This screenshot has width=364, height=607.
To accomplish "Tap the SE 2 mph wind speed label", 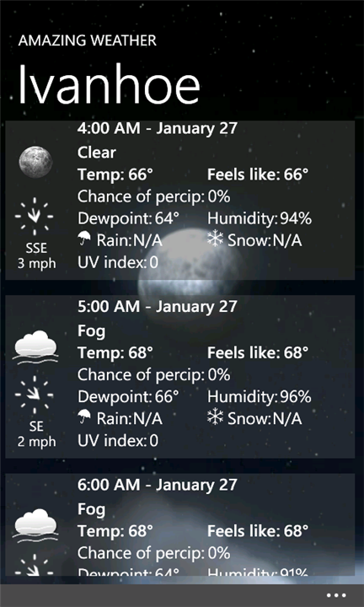I will (36, 434).
